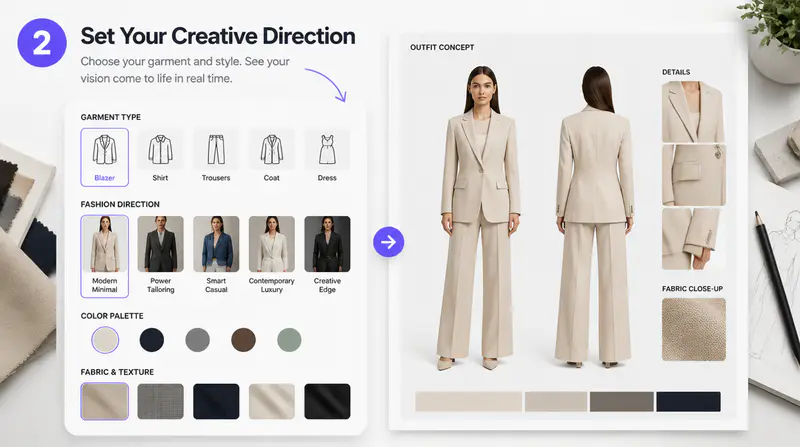Click the 'OUTFIT CONCEPT' label
The image size is (800, 447).
click(442, 47)
